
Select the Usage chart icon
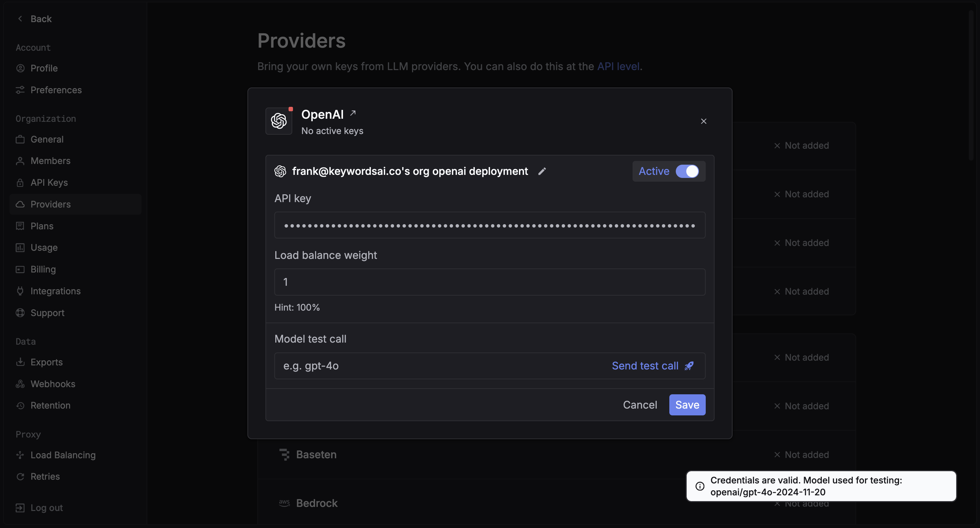pos(20,248)
